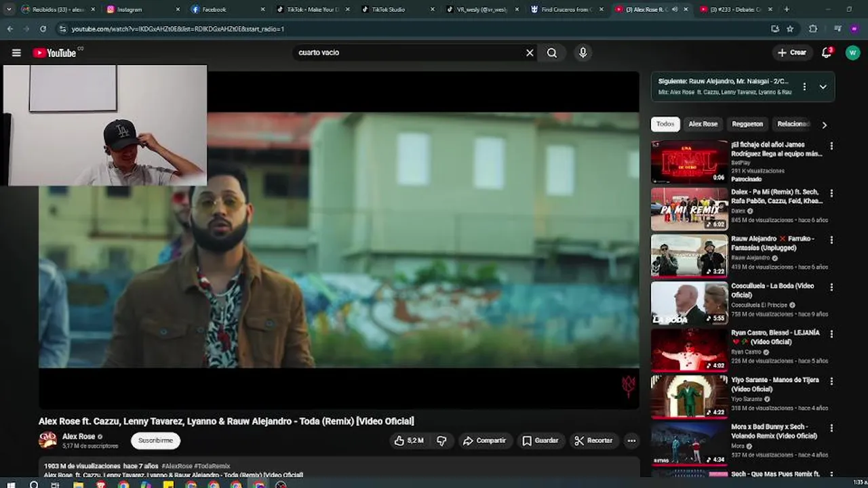868x488 pixels.
Task: Open the browser extensions puzzle icon
Action: [813, 29]
